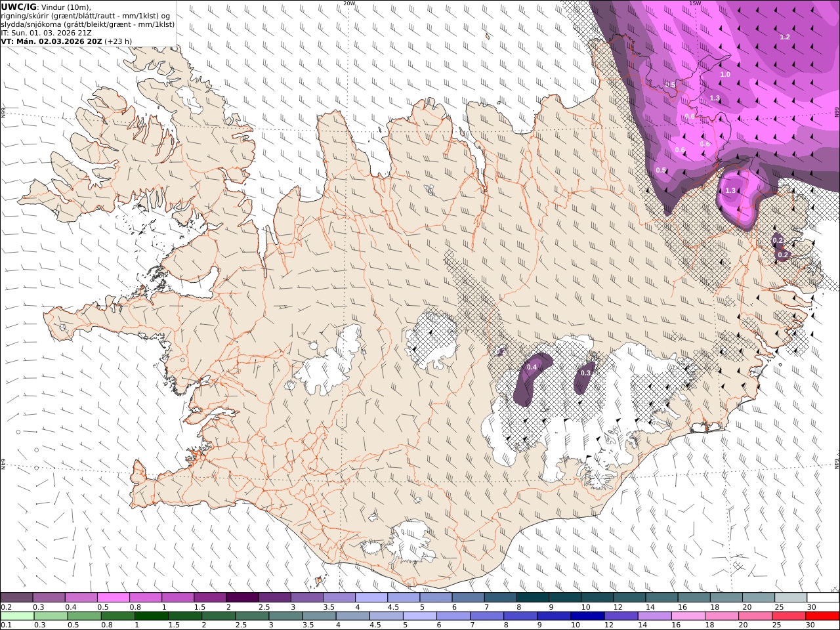Screen dimensions: 840x630
Task: Pick the top-row light grey swatch labeled 25
Action: (x=790, y=598)
